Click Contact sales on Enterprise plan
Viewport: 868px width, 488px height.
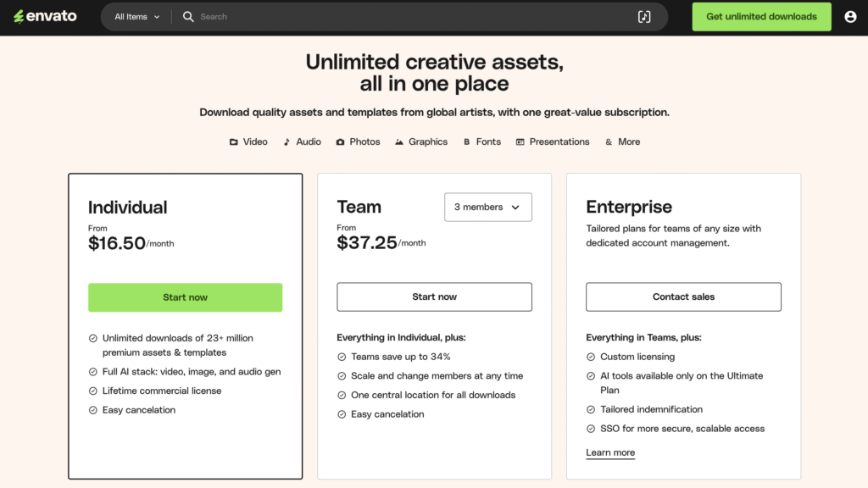tap(684, 297)
